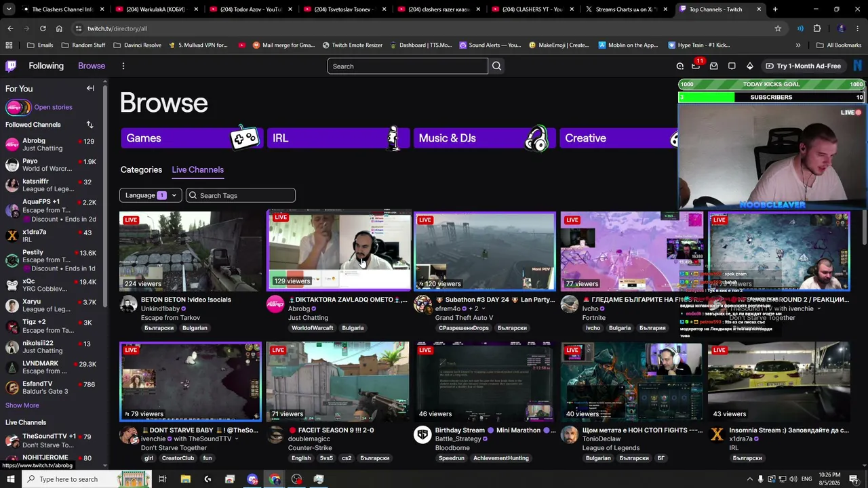The height and width of the screenshot is (488, 868).
Task: Open the BETON BETON Tarkov stream thumbnail
Action: coord(191,251)
